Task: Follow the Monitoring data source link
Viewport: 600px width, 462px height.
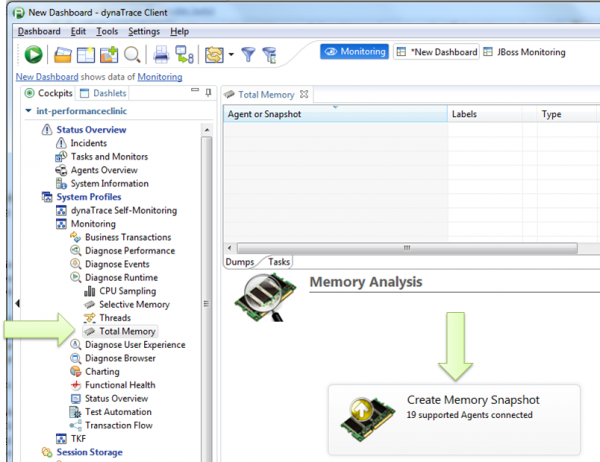Action: 160,77
